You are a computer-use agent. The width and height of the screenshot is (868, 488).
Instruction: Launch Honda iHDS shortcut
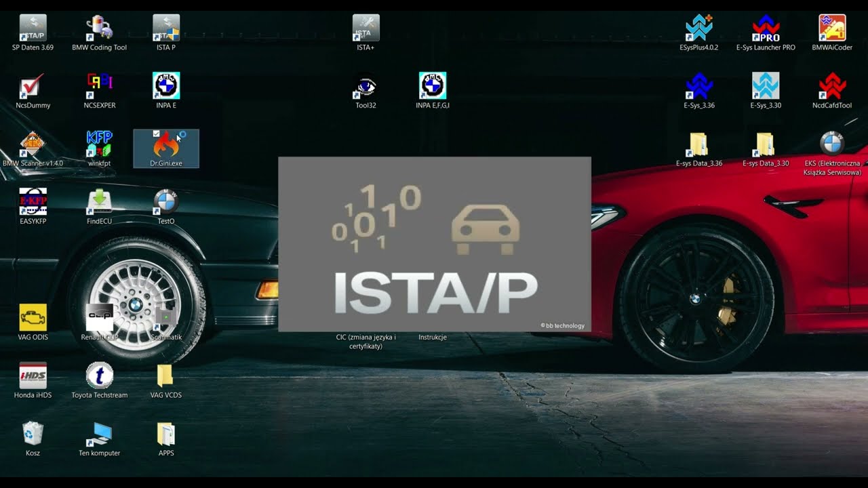click(x=33, y=375)
